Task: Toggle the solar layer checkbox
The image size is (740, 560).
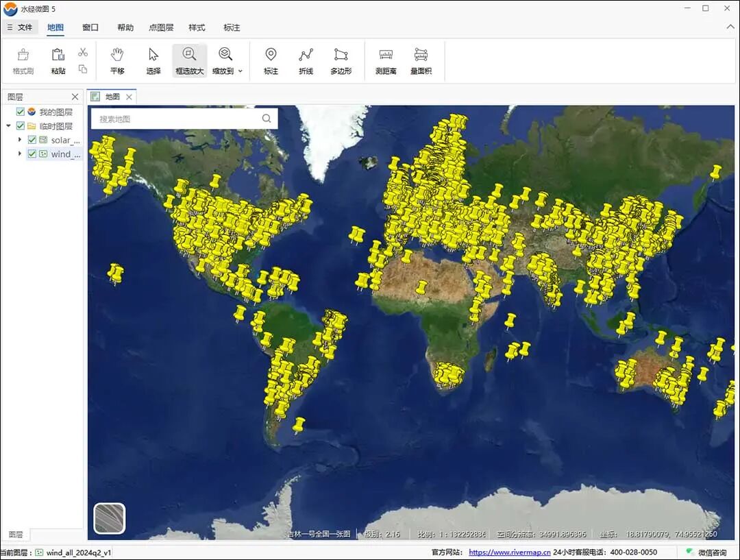Action: pyautogui.click(x=32, y=140)
